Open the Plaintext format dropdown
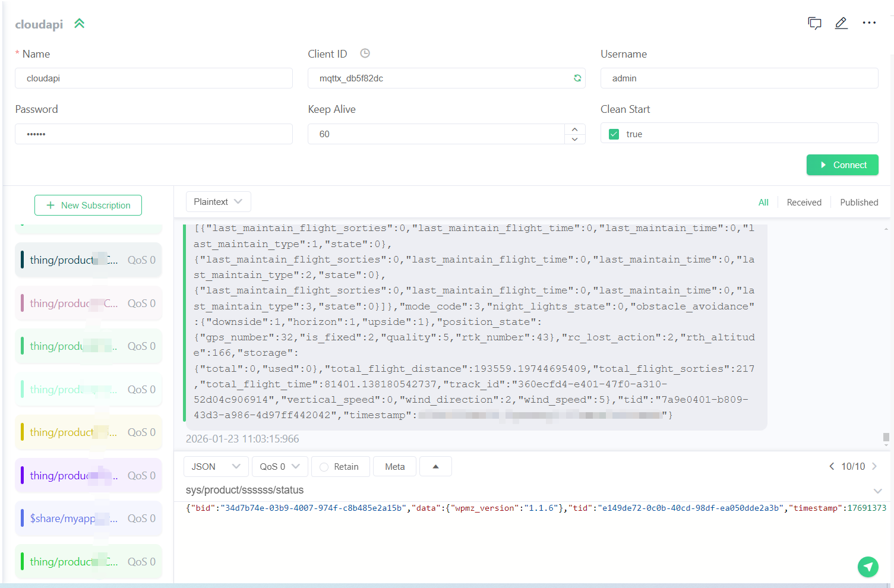 (218, 202)
